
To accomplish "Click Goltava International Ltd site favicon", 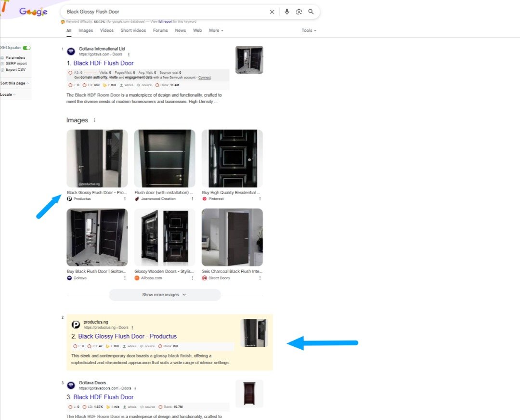I will pos(71,52).
